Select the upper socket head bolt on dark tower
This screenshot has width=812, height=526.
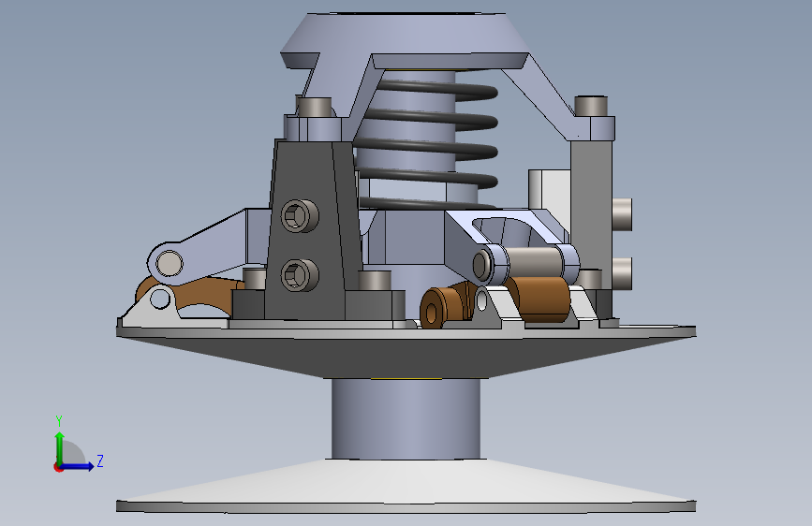[300, 215]
